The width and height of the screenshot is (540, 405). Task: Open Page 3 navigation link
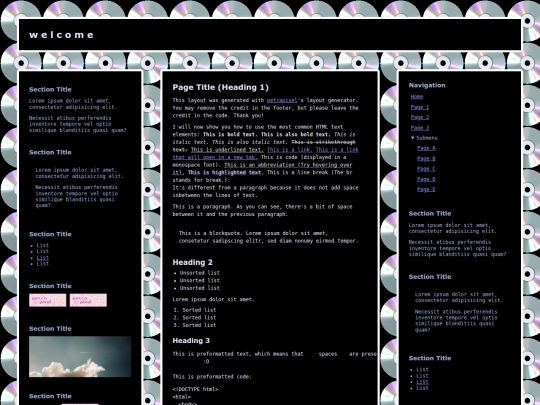[420, 128]
